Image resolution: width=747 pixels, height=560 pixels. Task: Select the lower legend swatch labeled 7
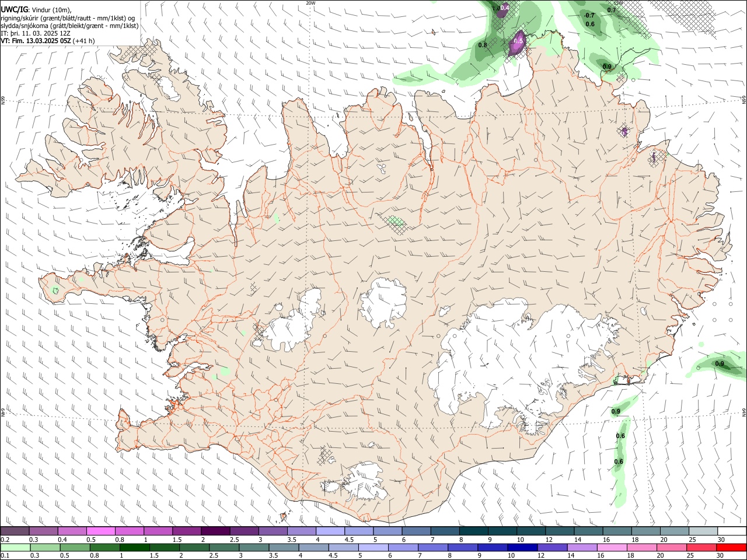[432, 548]
